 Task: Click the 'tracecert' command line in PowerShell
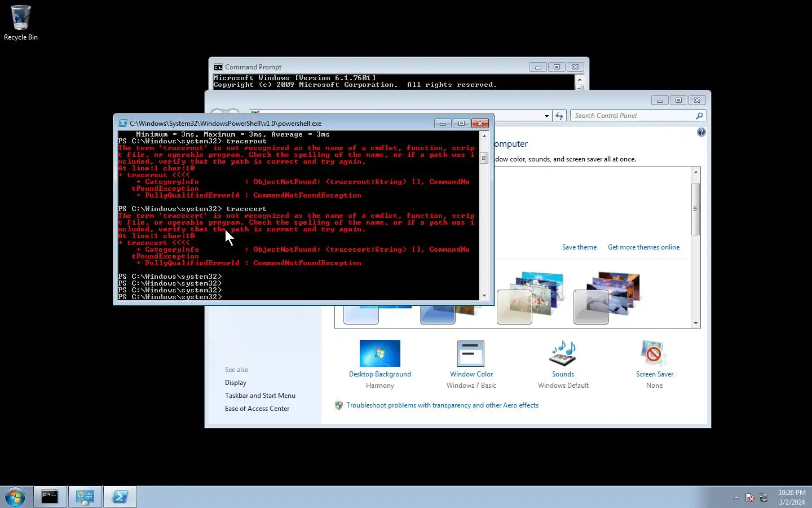pos(192,209)
